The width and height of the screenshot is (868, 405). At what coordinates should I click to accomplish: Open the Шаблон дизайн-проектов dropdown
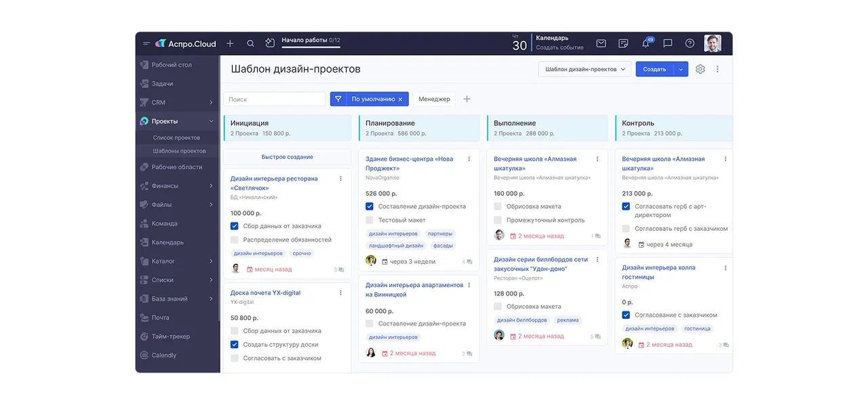585,69
